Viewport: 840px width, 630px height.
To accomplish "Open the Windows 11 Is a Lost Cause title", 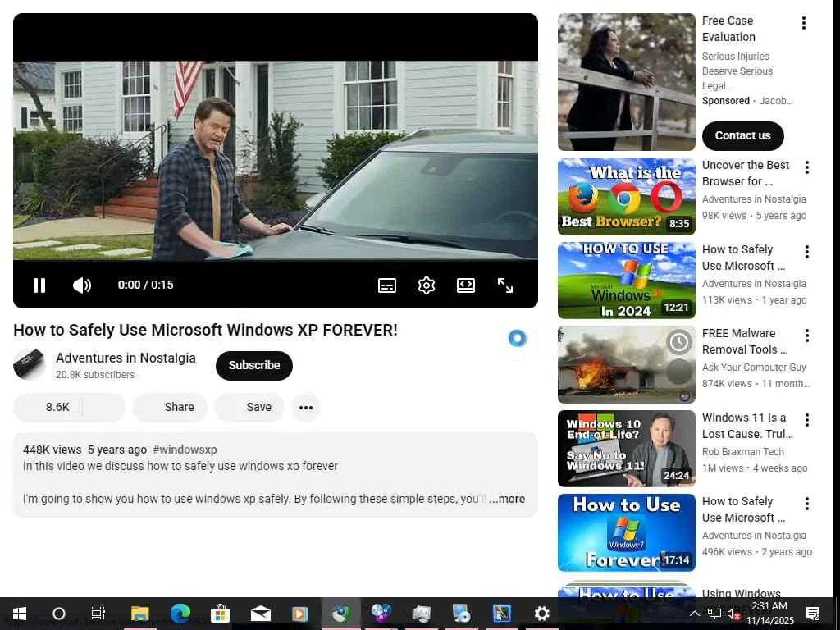I will click(x=747, y=426).
